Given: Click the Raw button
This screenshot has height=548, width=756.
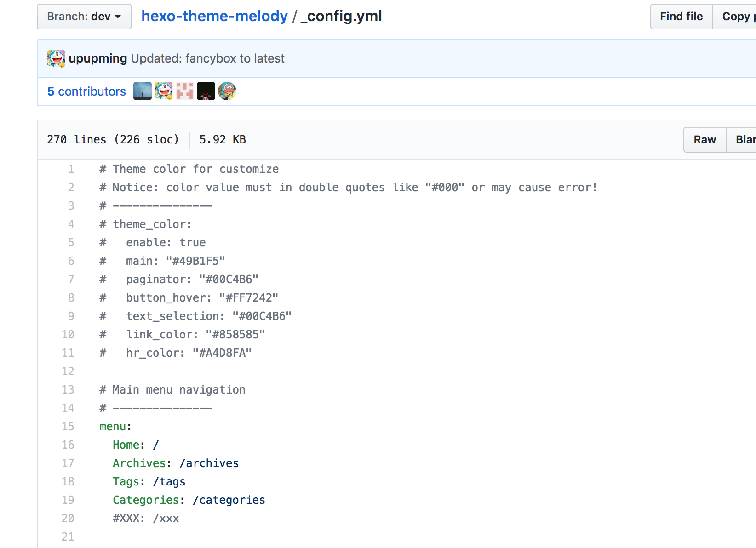Looking at the screenshot, I should point(704,140).
